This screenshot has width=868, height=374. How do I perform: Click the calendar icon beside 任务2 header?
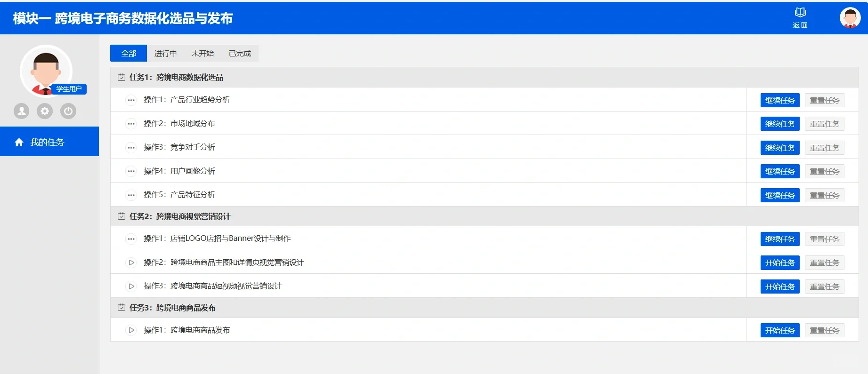(122, 216)
